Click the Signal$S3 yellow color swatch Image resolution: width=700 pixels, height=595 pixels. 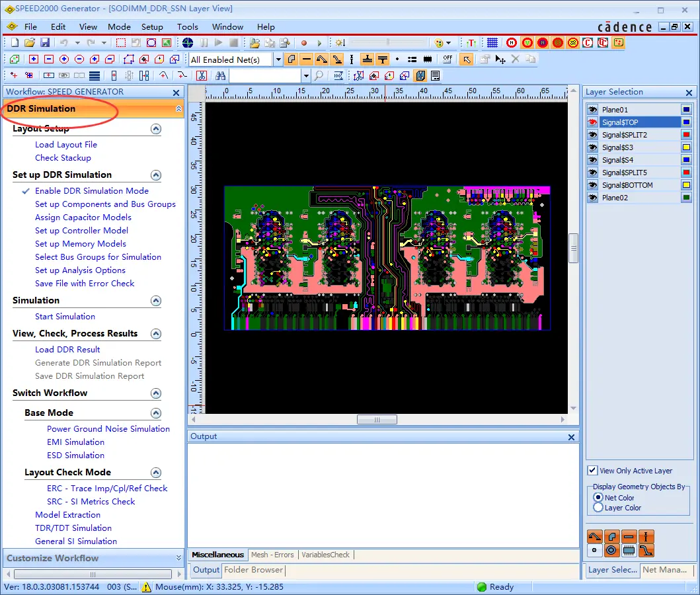coord(686,147)
